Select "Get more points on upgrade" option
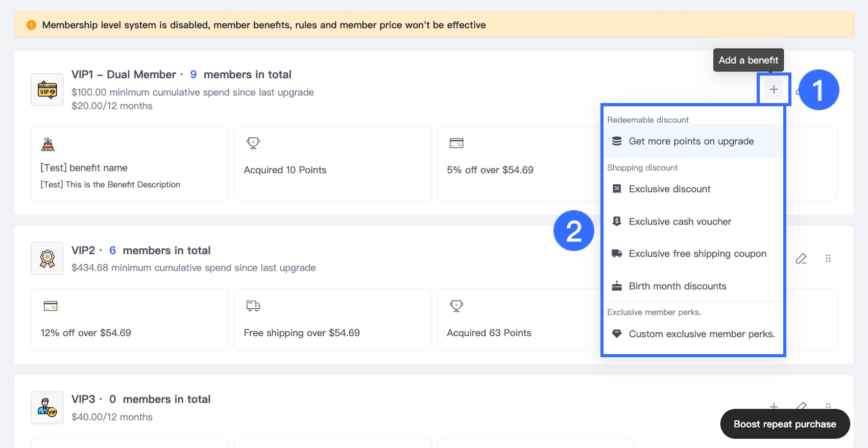 click(691, 141)
